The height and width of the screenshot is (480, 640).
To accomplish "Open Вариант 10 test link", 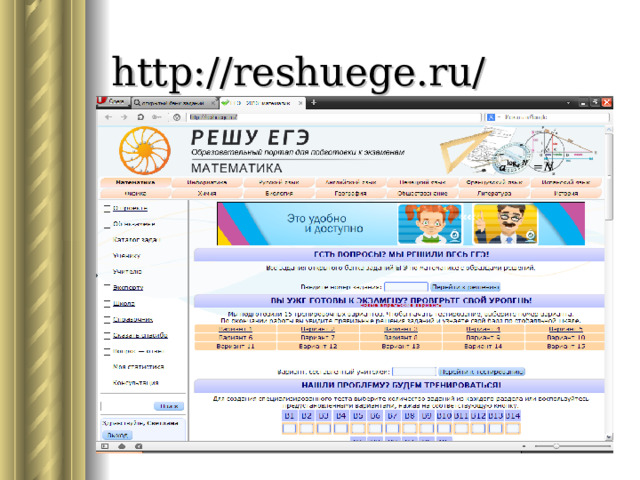I will pos(565,338).
